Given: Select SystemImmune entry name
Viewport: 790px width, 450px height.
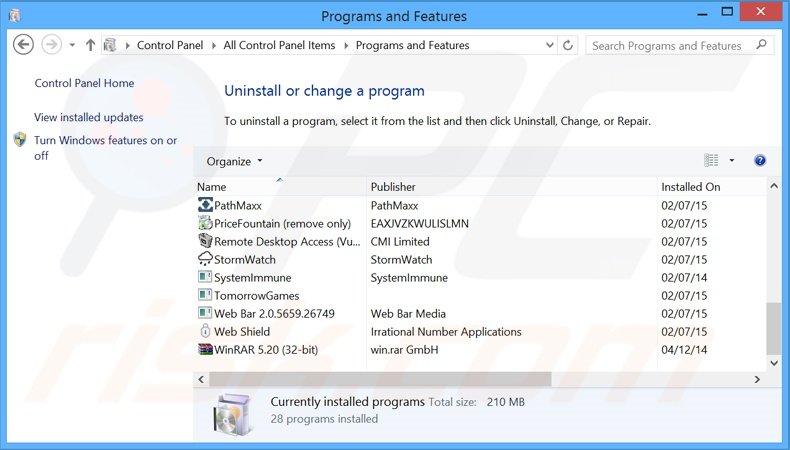Looking at the screenshot, I should click(x=252, y=278).
